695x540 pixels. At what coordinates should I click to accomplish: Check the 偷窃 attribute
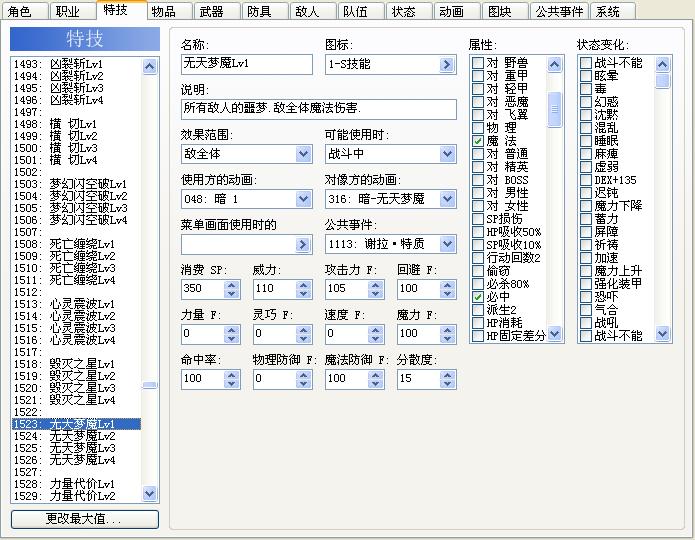point(478,270)
